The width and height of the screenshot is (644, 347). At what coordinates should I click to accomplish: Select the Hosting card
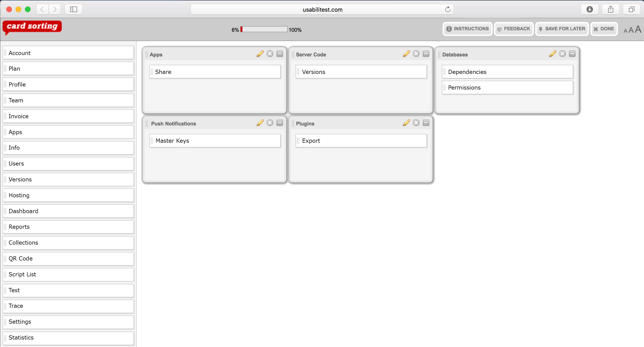[68, 195]
